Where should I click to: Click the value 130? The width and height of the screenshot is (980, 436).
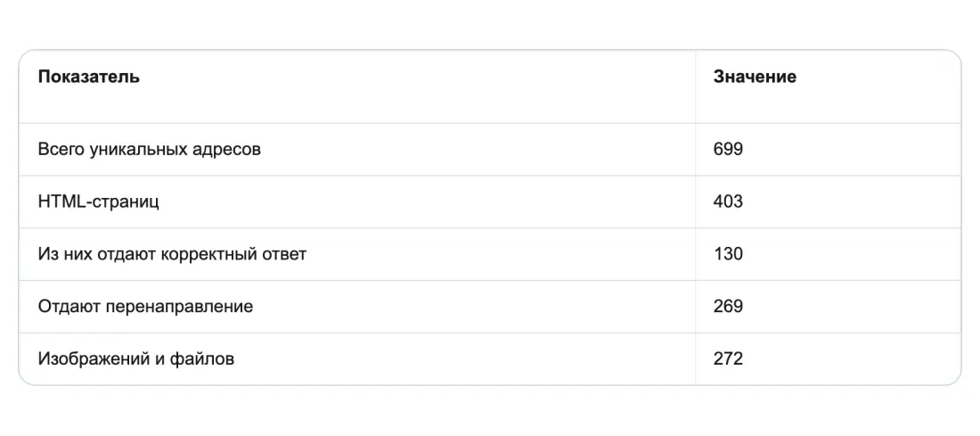tap(728, 255)
